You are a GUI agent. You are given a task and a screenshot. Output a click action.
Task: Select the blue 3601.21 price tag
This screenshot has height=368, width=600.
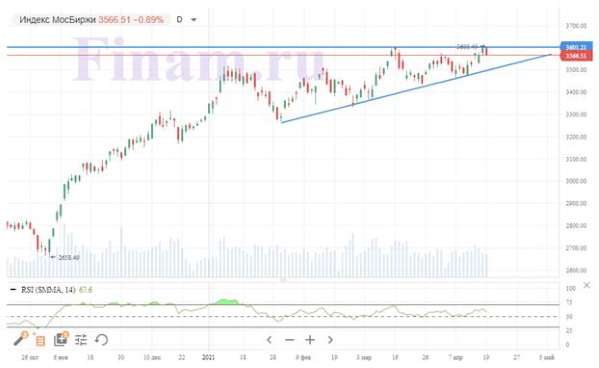(x=576, y=47)
